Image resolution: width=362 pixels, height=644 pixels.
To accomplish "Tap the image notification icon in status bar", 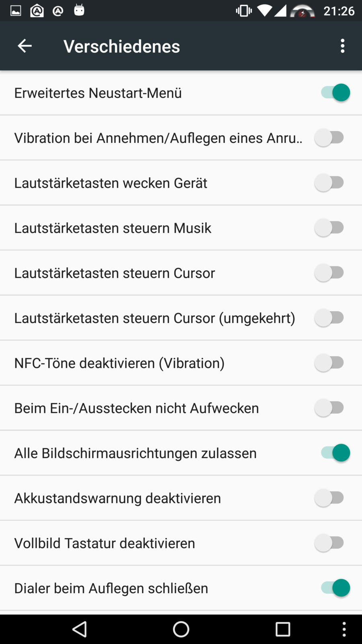I will [x=16, y=11].
